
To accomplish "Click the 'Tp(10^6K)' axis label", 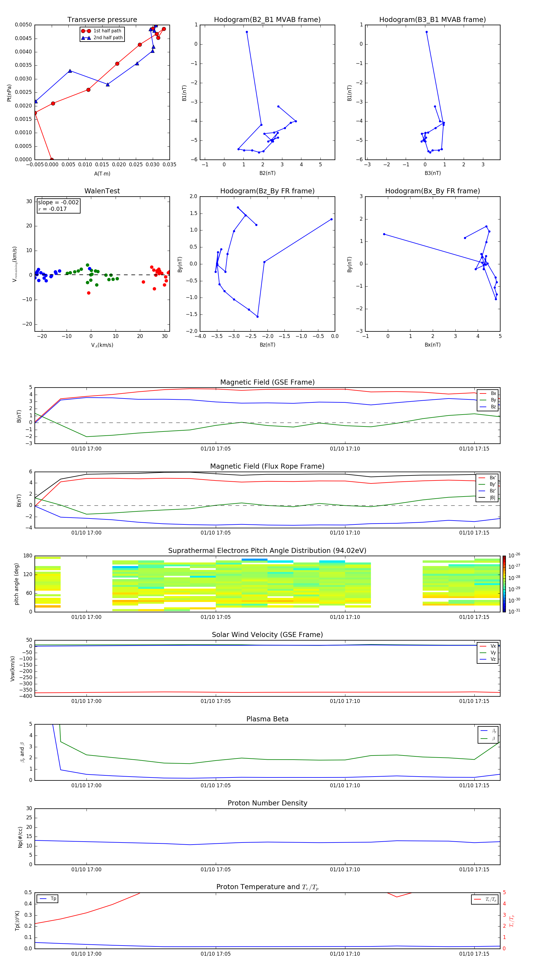I will coord(17,921).
